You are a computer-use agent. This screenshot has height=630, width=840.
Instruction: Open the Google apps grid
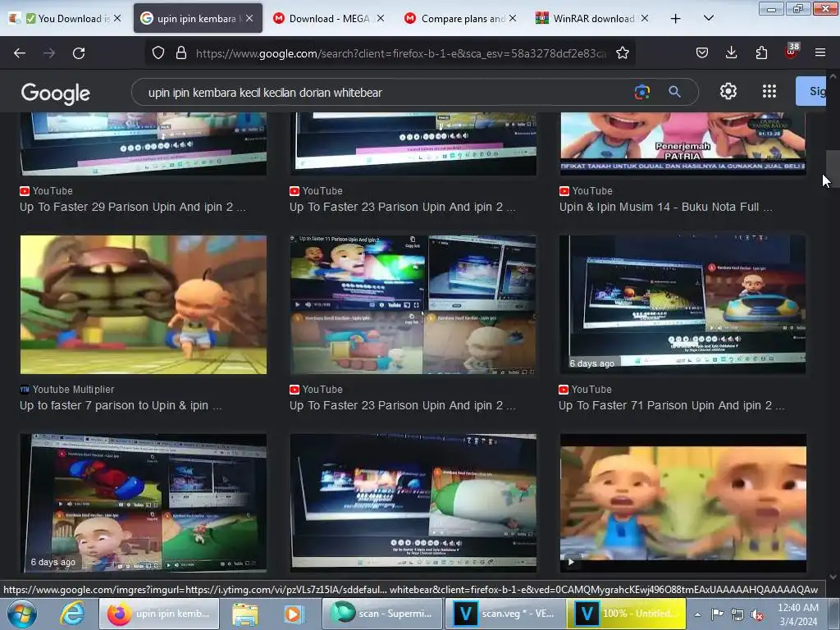point(769,92)
